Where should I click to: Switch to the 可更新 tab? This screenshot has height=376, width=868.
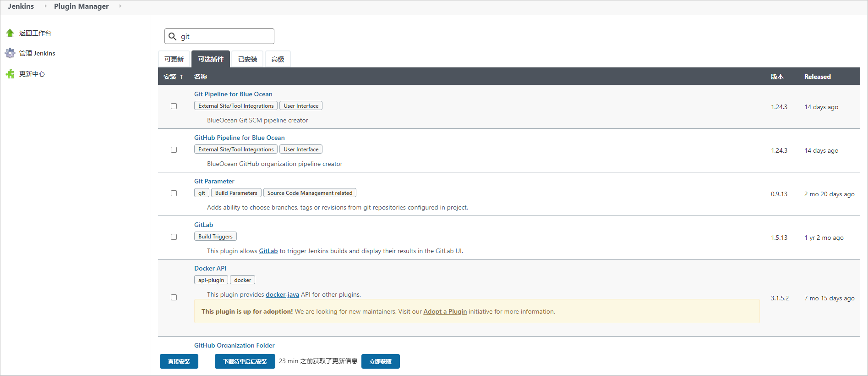point(174,59)
